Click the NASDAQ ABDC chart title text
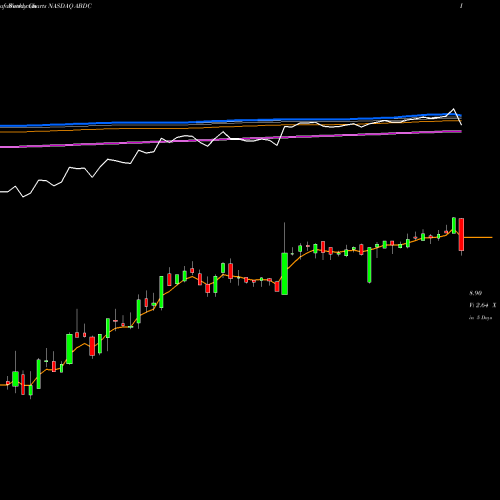The image size is (500, 500). pyautogui.click(x=70, y=6)
